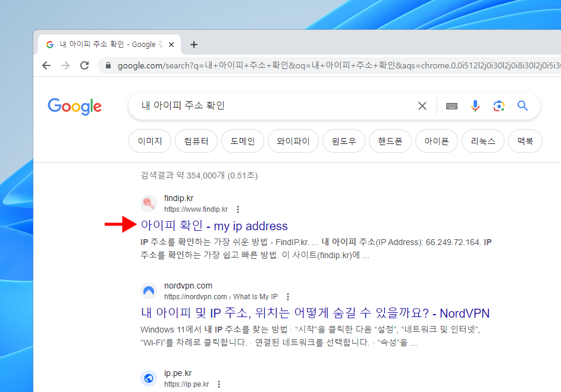The image size is (561, 392).
Task: Start voice search with the microphone icon
Action: pyautogui.click(x=475, y=106)
